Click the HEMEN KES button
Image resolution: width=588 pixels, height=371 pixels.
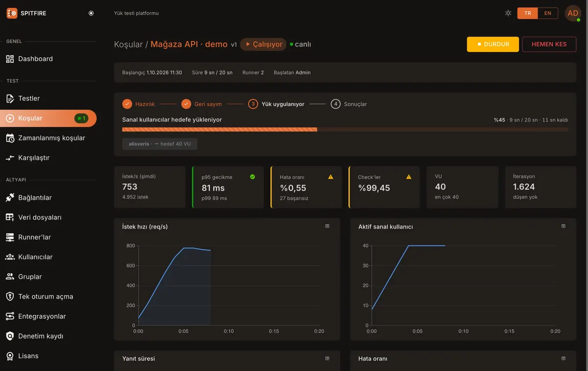pyautogui.click(x=549, y=44)
